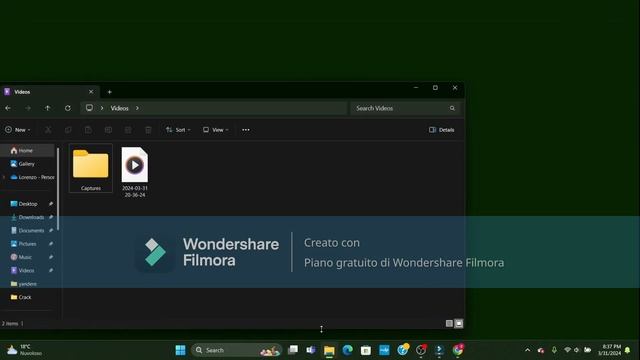Toggle the Details pane

tap(442, 130)
